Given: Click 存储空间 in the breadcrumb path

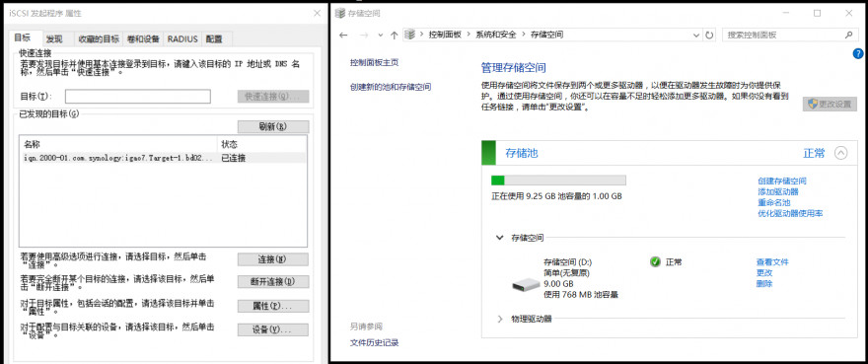Looking at the screenshot, I should point(546,35).
